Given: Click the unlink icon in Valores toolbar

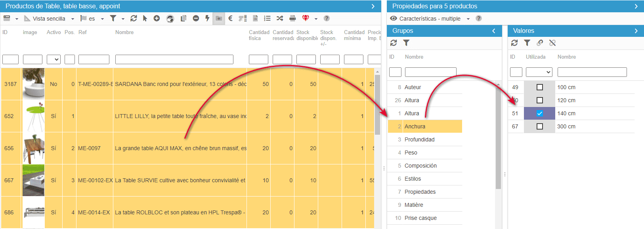Looking at the screenshot, I should coord(552,43).
